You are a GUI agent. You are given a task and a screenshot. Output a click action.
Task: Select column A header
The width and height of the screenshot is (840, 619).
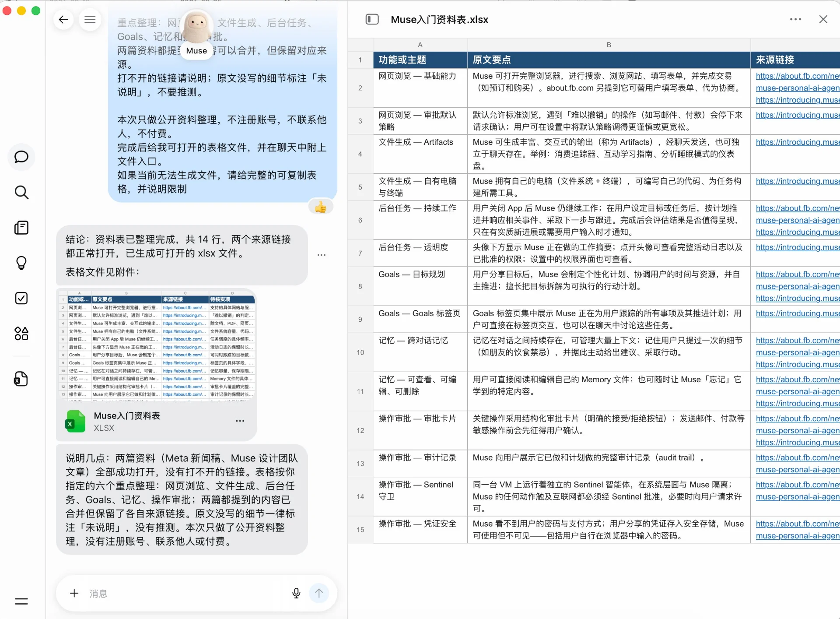coord(420,45)
